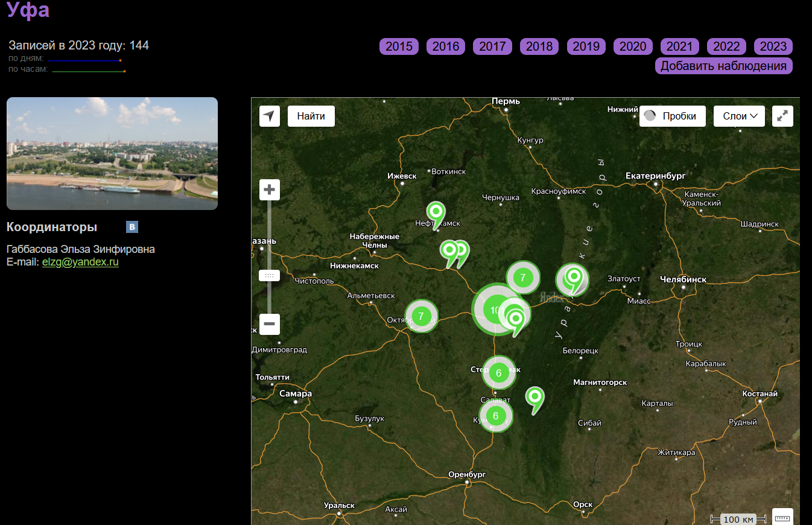Select the 2015 year tab
This screenshot has height=525, width=812.
[x=399, y=46]
